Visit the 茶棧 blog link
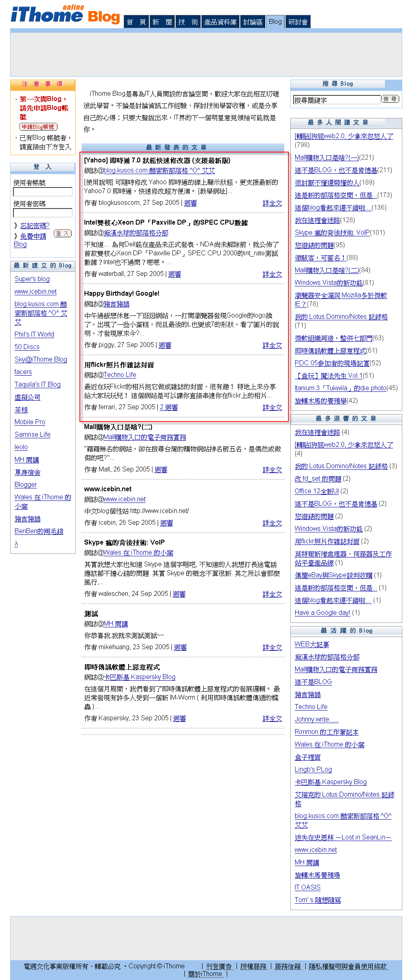 click(x=21, y=410)
